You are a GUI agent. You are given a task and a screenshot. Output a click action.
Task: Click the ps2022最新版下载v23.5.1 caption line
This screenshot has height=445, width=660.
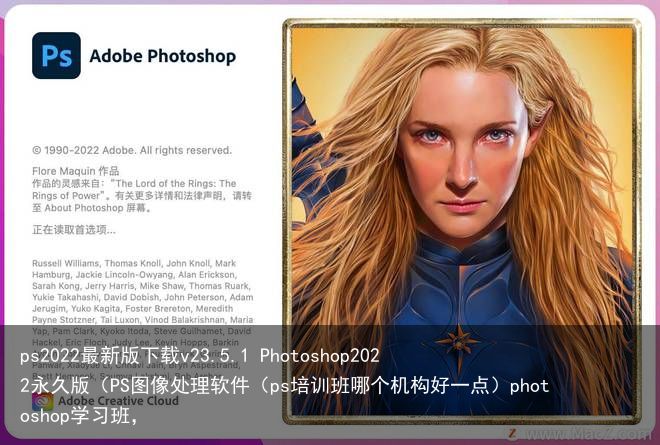click(200, 356)
